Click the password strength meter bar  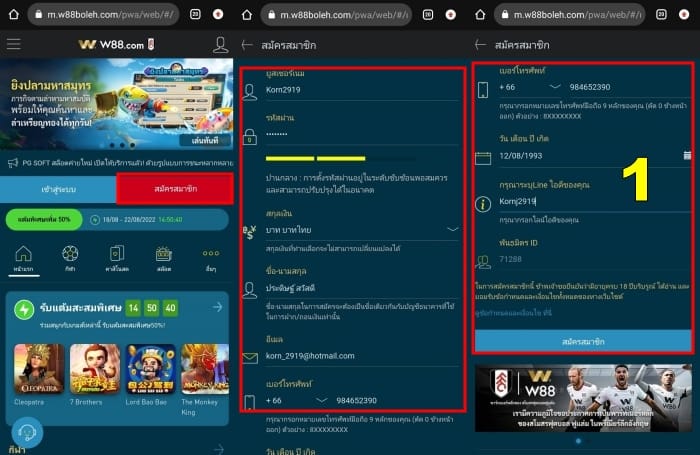(341, 159)
